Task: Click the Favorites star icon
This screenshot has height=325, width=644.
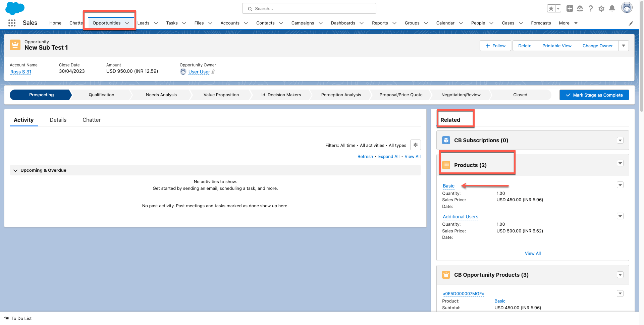Action: point(551,8)
